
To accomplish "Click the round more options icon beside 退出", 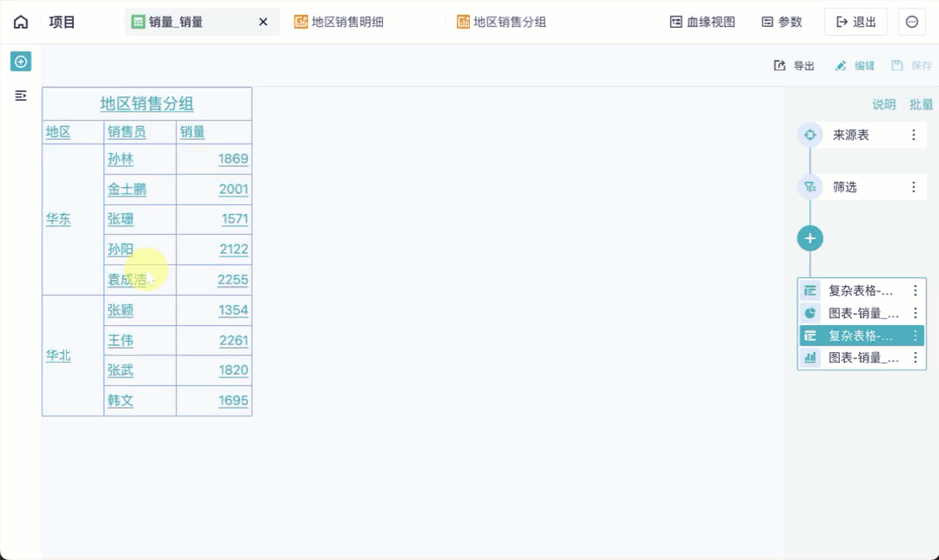I will pyautogui.click(x=911, y=22).
